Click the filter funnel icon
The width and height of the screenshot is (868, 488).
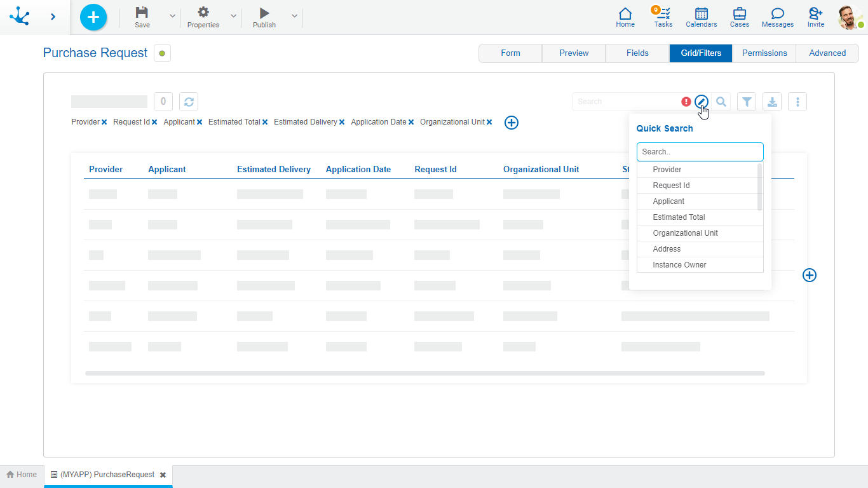click(747, 102)
